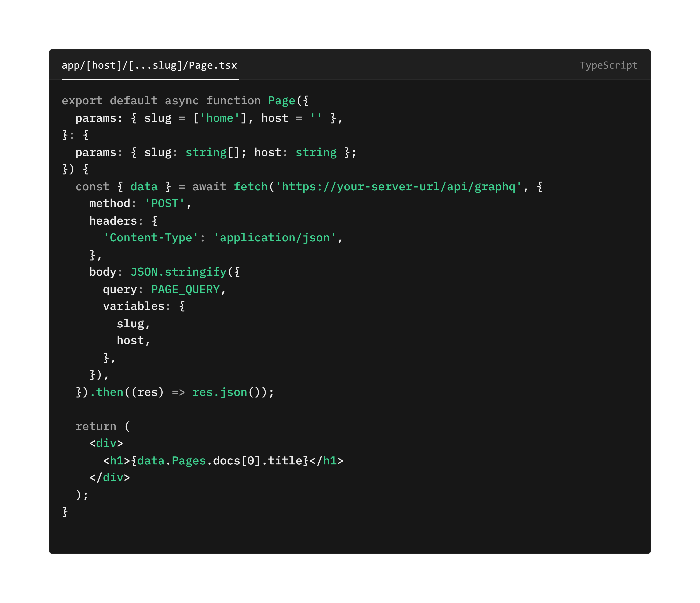
Task: Click JSON.stringify in the body line
Action: click(178, 272)
